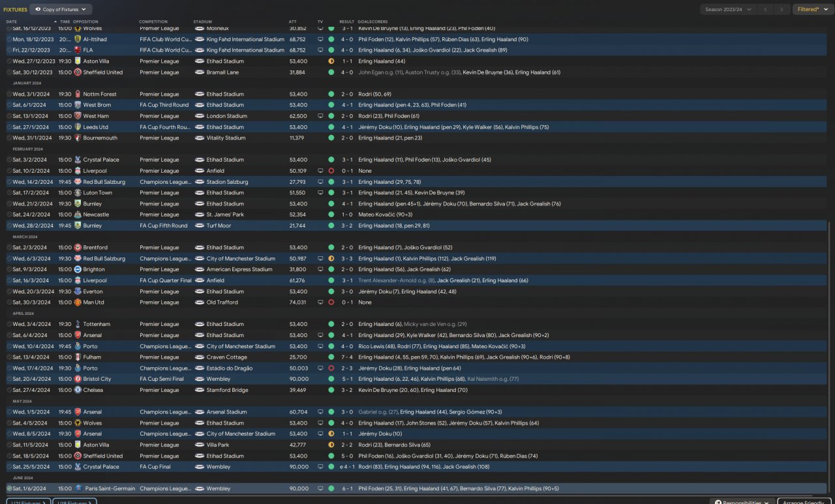Click the Leeds Utd club crest

coord(78,127)
